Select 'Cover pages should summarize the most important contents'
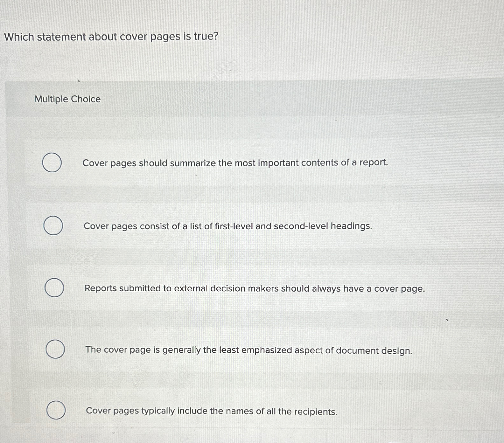The image size is (504, 443). coord(236,163)
